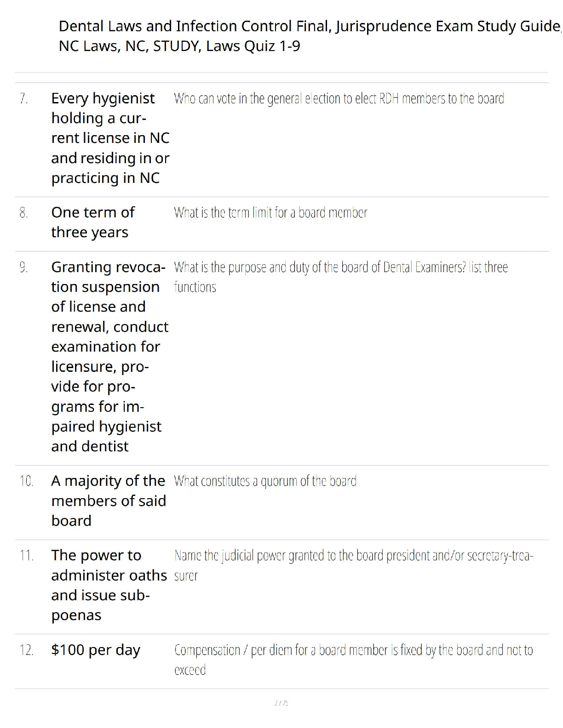Select the 'A majority of the members' term

[108, 500]
